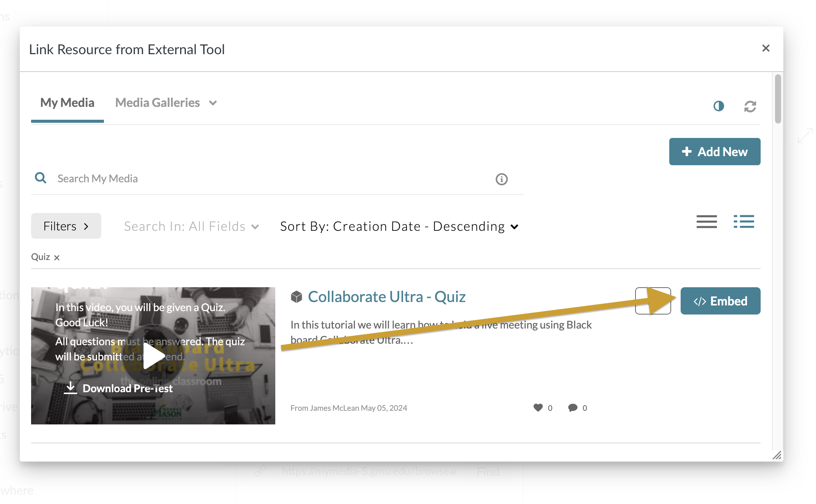The image size is (816, 504).
Task: Expand the Filters panel
Action: coord(66,226)
